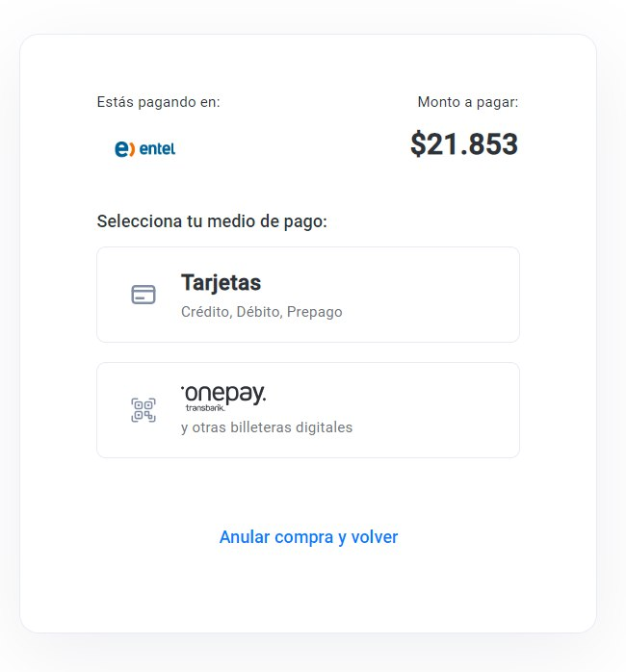Cancel the purchase via 'Anular compra y volver'
The width and height of the screenshot is (626, 672).
tap(309, 537)
